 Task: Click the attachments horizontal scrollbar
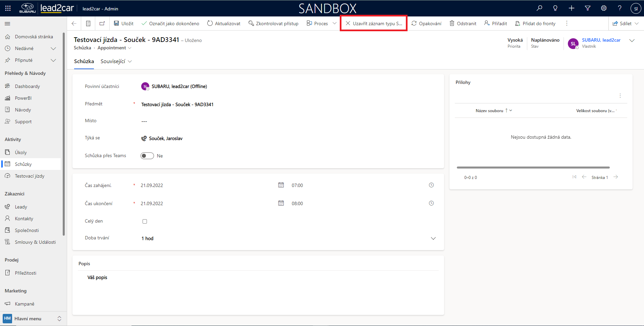coord(533,167)
